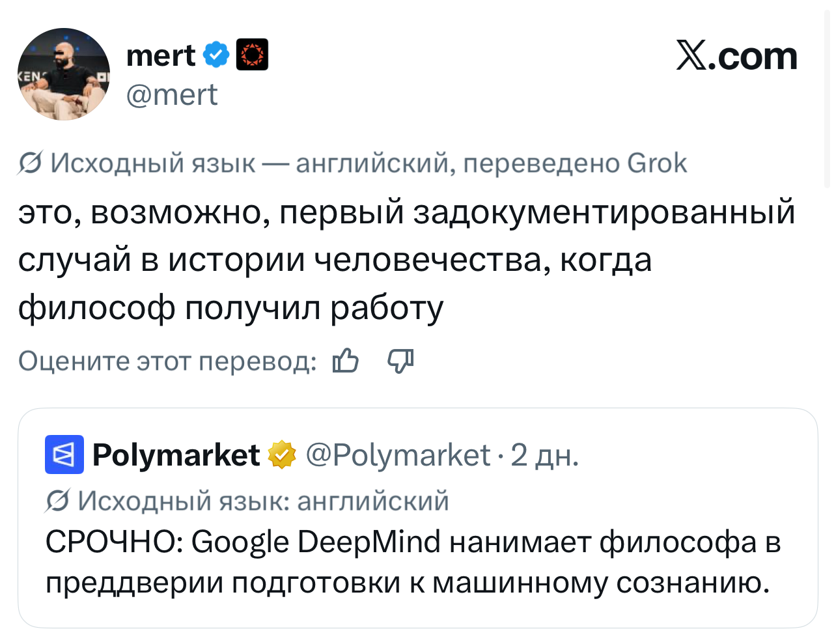This screenshot has width=836, height=644.
Task: Click the black affiliate badge beside mert's name
Action: click(x=252, y=55)
